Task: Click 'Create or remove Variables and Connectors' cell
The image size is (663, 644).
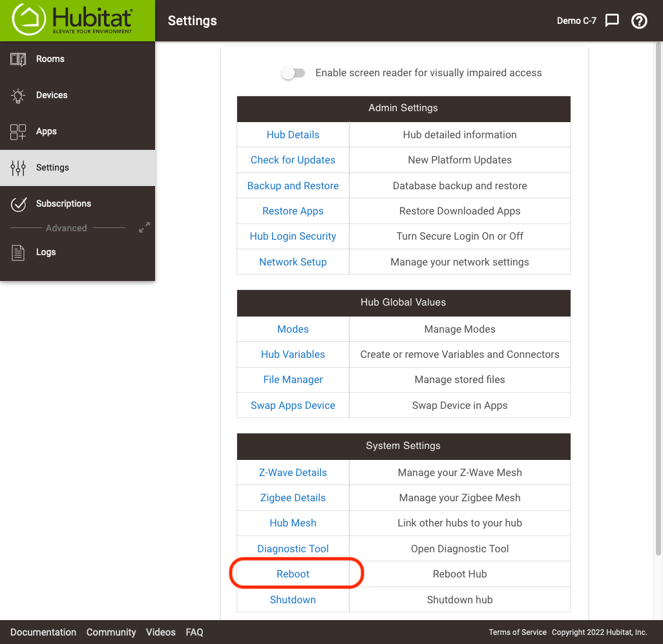Action: point(459,355)
